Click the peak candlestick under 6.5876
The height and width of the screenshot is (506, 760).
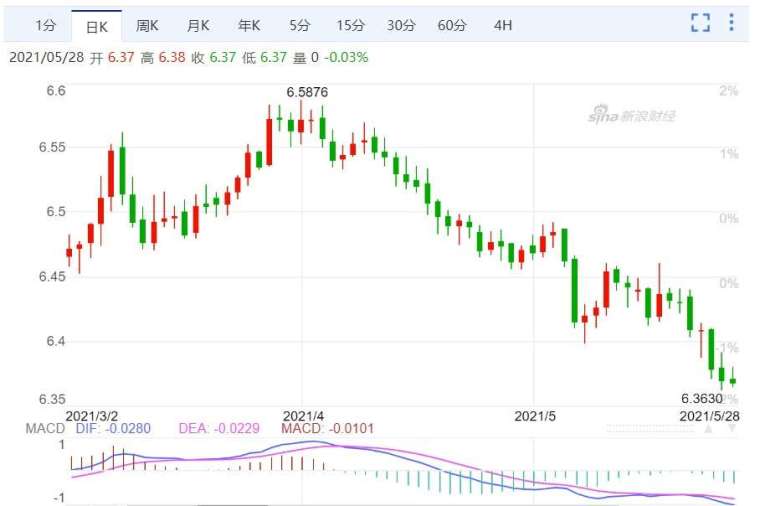[301, 126]
